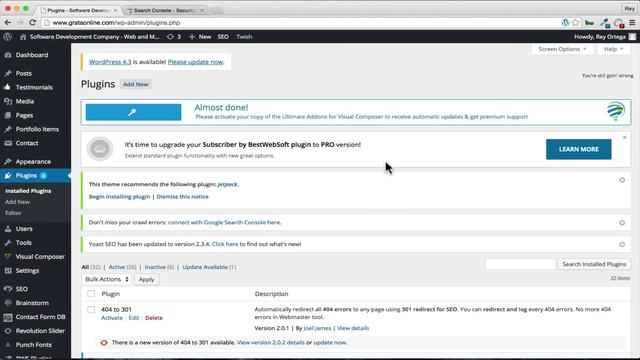The image size is (640, 360).
Task: Click the WordPress logo in the admin bar
Action: pos(7,37)
